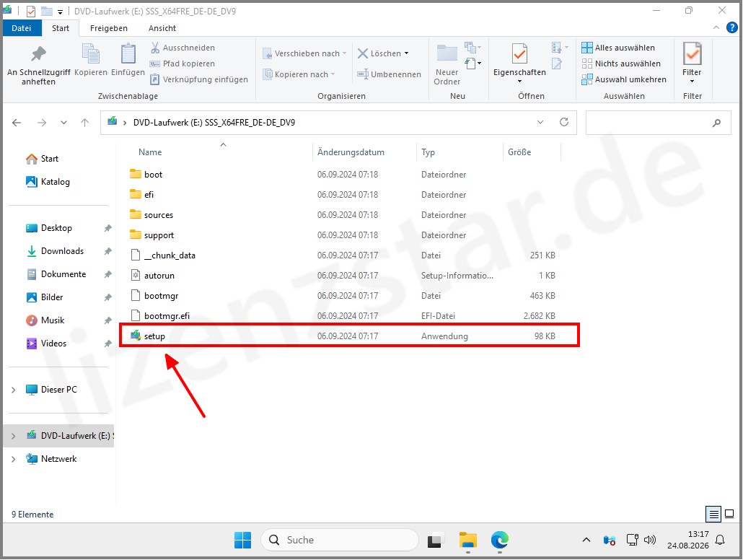This screenshot has width=743, height=560.
Task: Open Microsoft Edge from taskbar
Action: [x=499, y=540]
